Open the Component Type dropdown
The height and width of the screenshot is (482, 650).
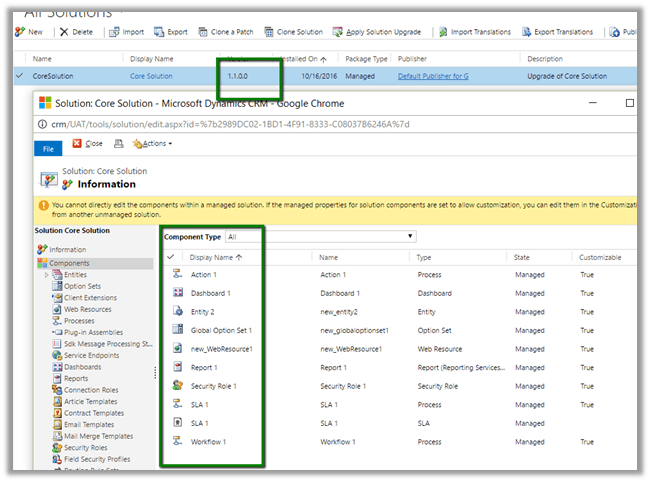click(x=320, y=237)
